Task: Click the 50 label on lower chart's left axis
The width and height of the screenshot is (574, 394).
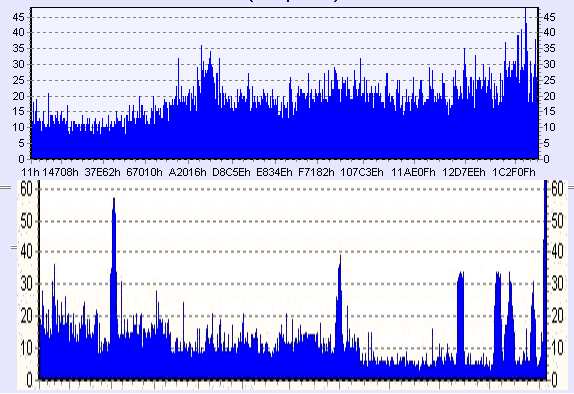Action: (27, 221)
